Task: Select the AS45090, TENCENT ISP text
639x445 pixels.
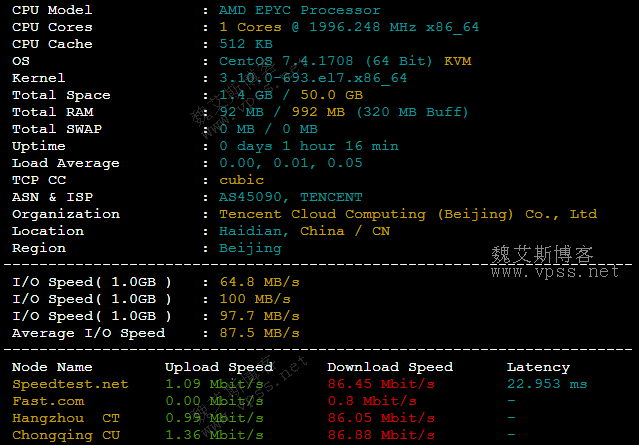Action: [290, 197]
